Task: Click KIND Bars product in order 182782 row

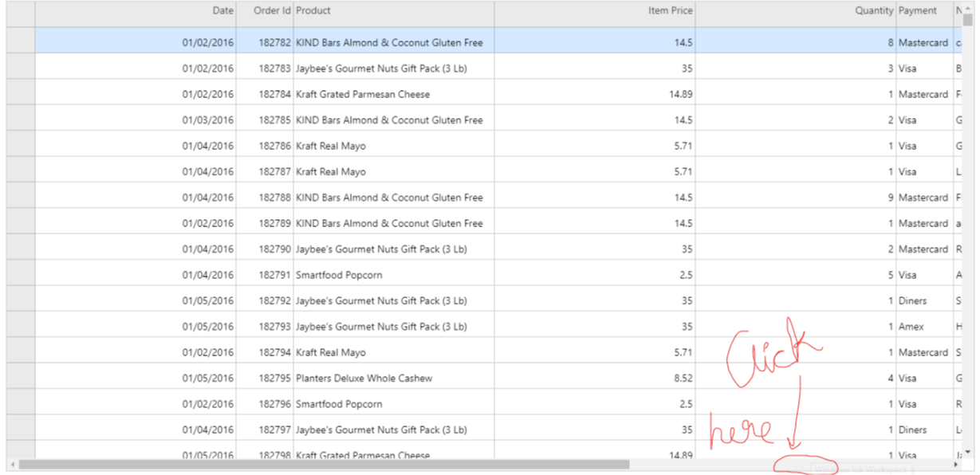Action: [x=394, y=42]
